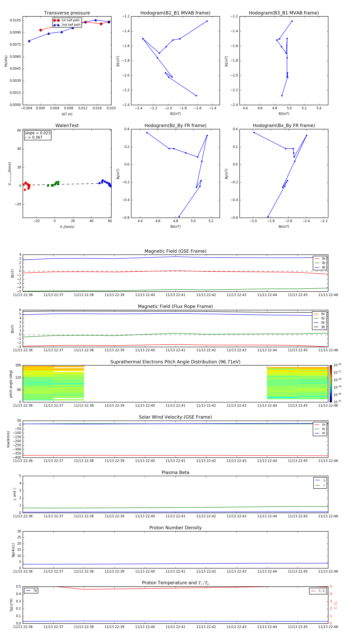Click the "B2(nT)" x-axis label
The height and width of the screenshot is (644, 351).
(175, 114)
